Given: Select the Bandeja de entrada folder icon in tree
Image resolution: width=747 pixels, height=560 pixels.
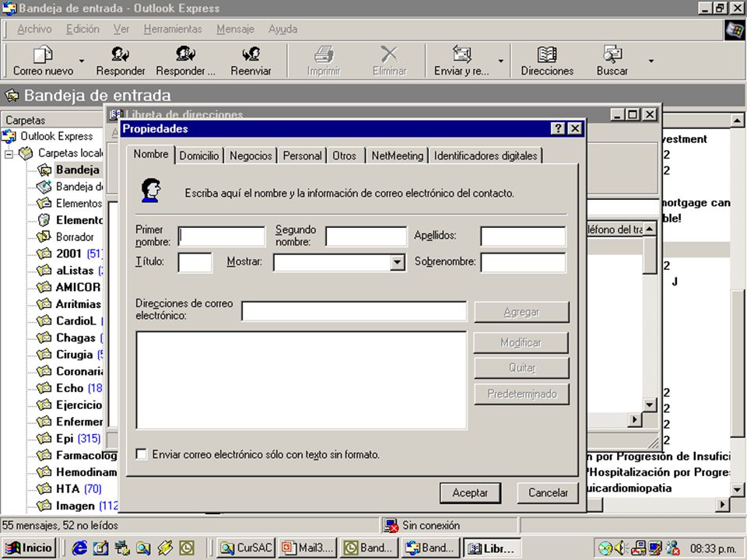Looking at the screenshot, I should 44,170.
